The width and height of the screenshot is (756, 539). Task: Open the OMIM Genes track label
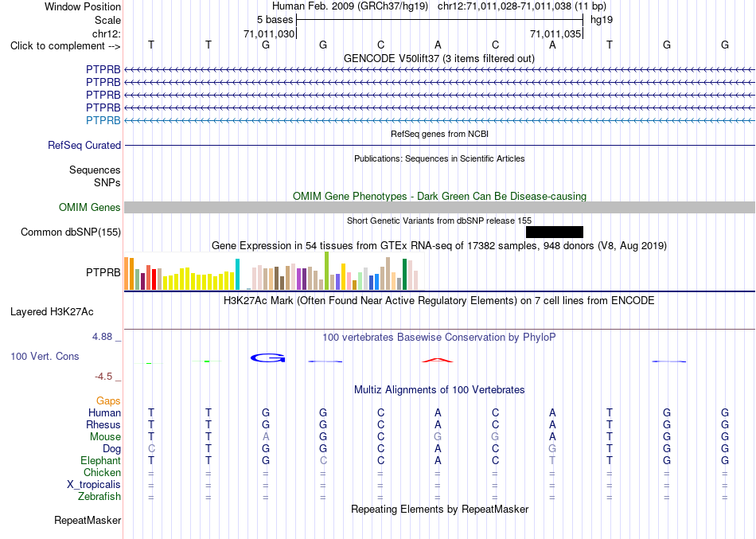pos(90,208)
